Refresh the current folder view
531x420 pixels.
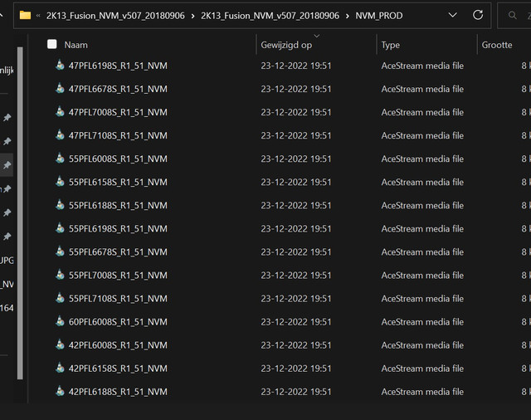click(x=478, y=15)
